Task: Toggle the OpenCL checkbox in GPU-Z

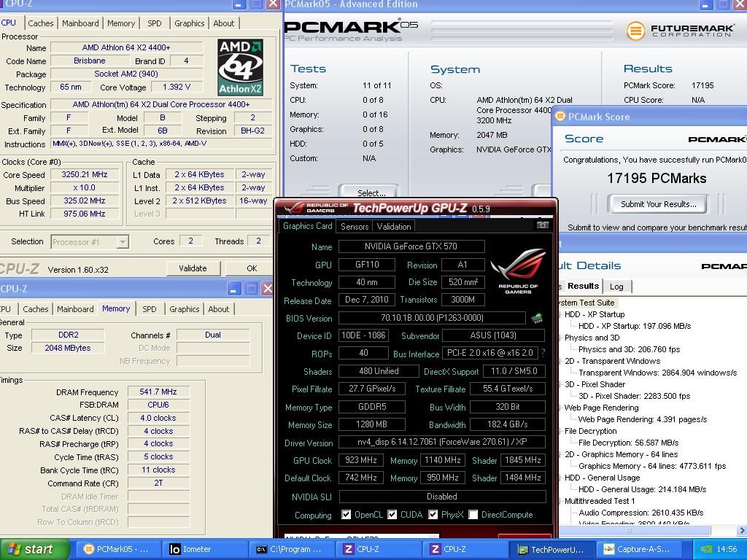Action: 346,514
